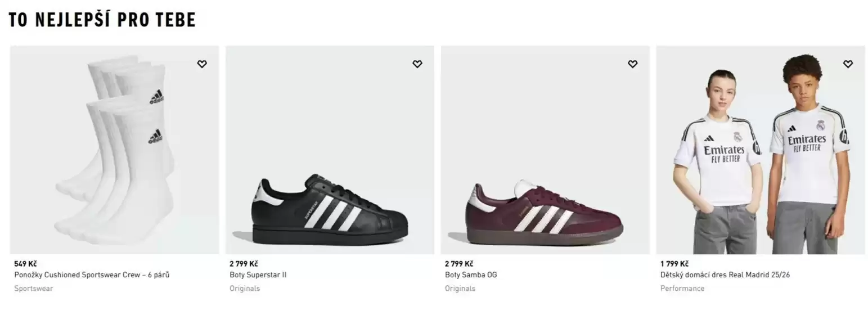The height and width of the screenshot is (315, 868).
Task: Click the TO NEJLEPŠÍ PRO TEBE heading
Action: click(x=102, y=20)
